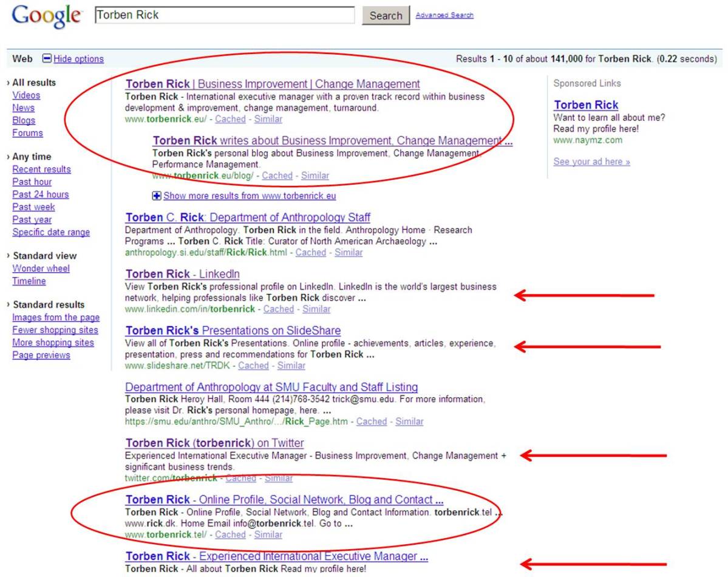Open the sponsored Torben Rick ad link
Image resolution: width=728 pixels, height=577 pixels.
[x=586, y=105]
